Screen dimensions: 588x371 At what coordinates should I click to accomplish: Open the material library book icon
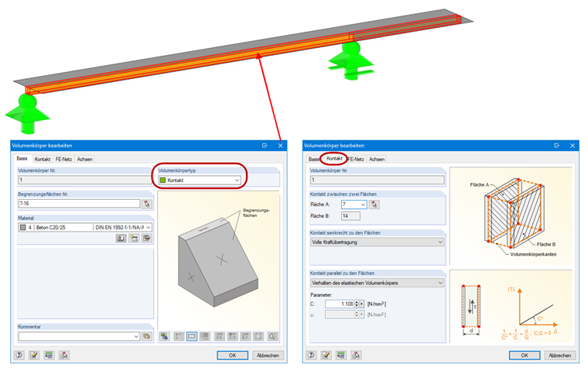click(x=121, y=238)
